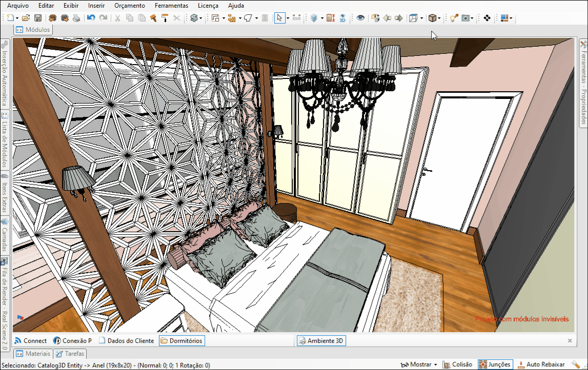
Task: Open the Editar menu
Action: click(46, 6)
